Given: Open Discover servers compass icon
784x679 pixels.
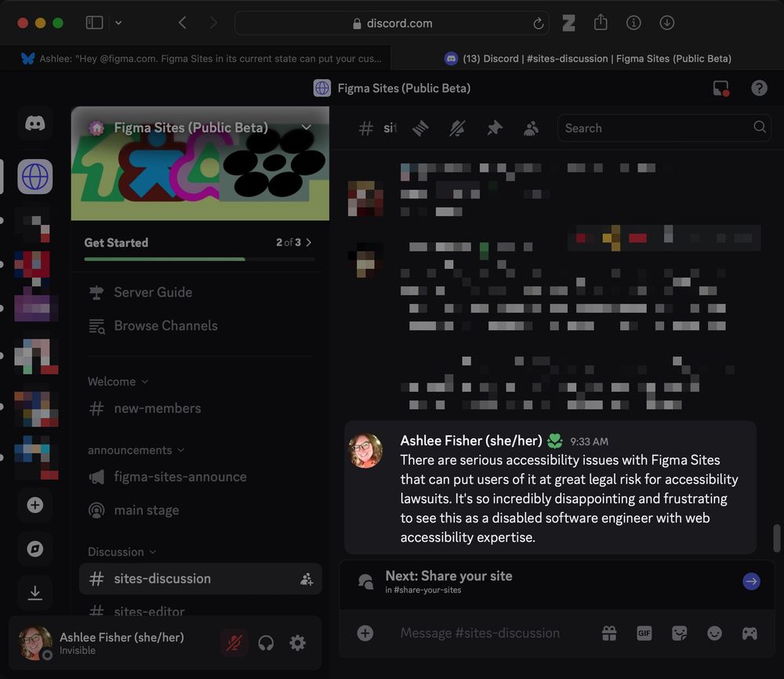Looking at the screenshot, I should pyautogui.click(x=35, y=549).
